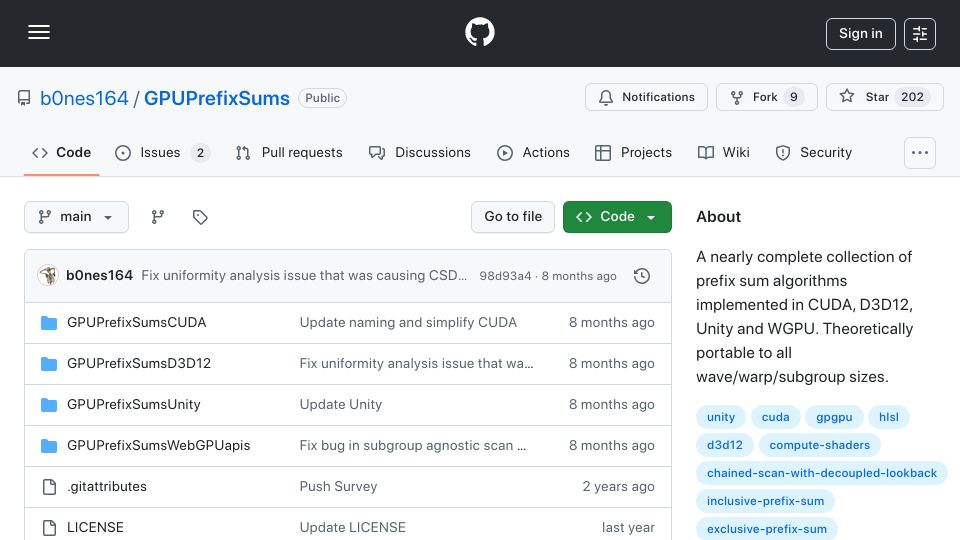This screenshot has width=960, height=540.
Task: Click the .gitattributes file icon
Action: tap(49, 487)
